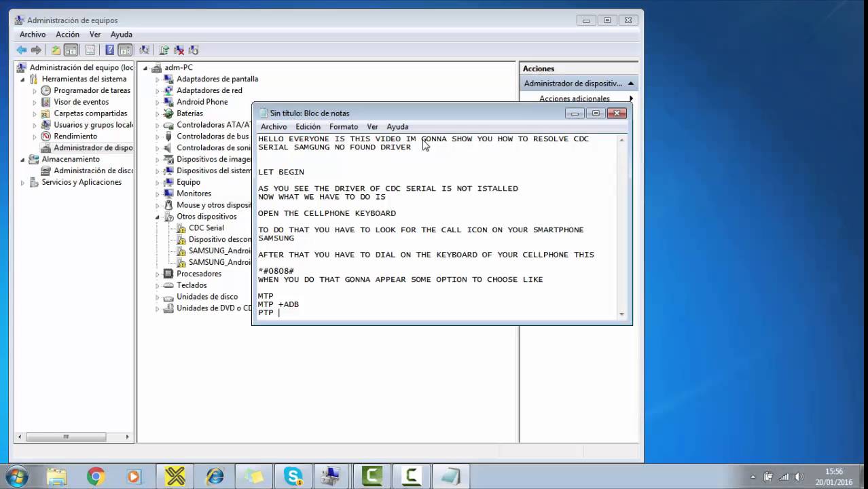Click the back arrow in the toolbar

(22, 50)
